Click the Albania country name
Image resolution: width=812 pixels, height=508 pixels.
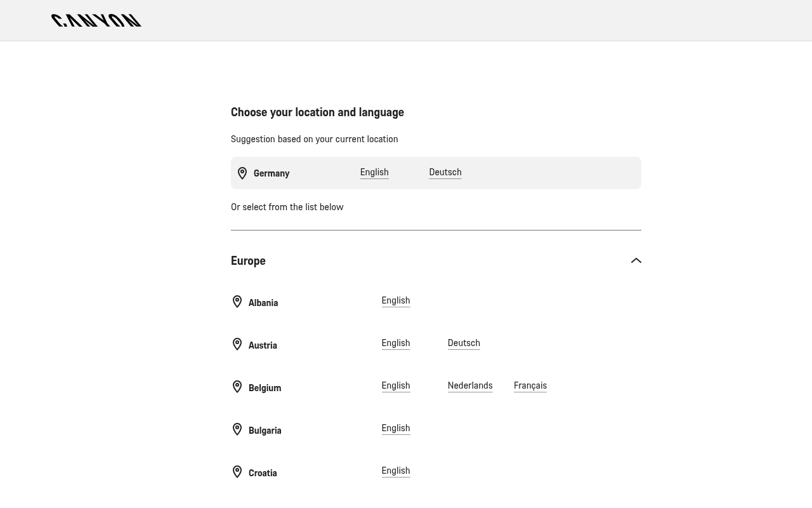tap(263, 303)
